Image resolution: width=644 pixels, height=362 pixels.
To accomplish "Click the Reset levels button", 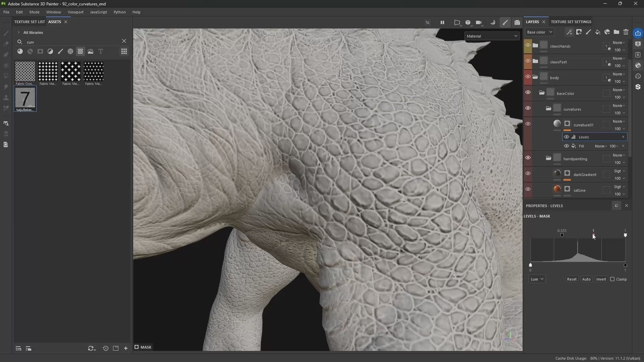I will [572, 279].
